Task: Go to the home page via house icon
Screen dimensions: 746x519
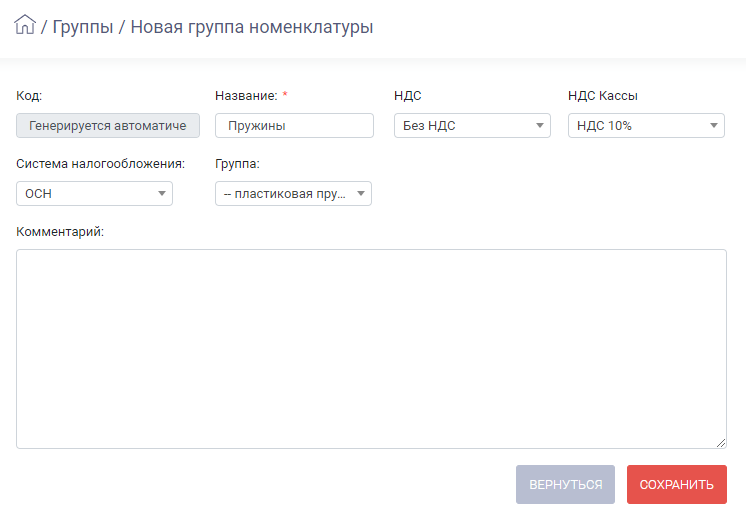Action: click(25, 25)
